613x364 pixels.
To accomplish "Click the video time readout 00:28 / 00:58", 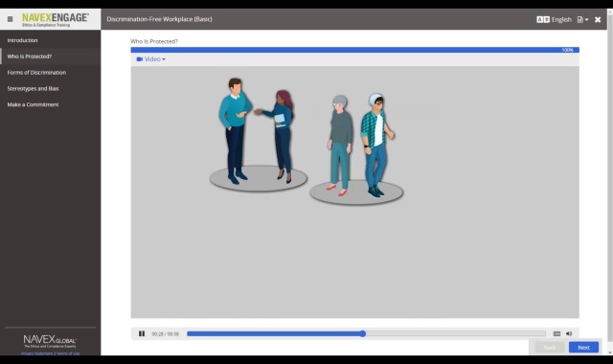I will pyautogui.click(x=166, y=334).
